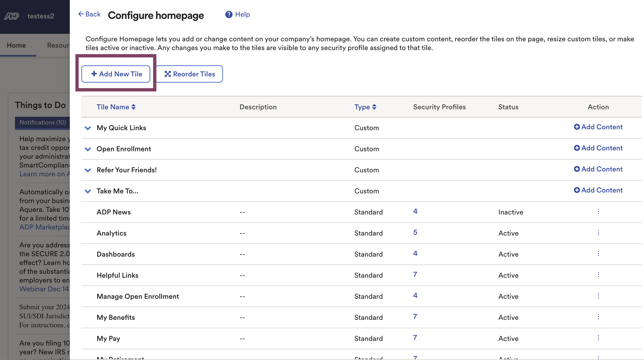Screen dimensions: 644x360
Task: Click the Helpful Links tile name
Action: (x=117, y=275)
